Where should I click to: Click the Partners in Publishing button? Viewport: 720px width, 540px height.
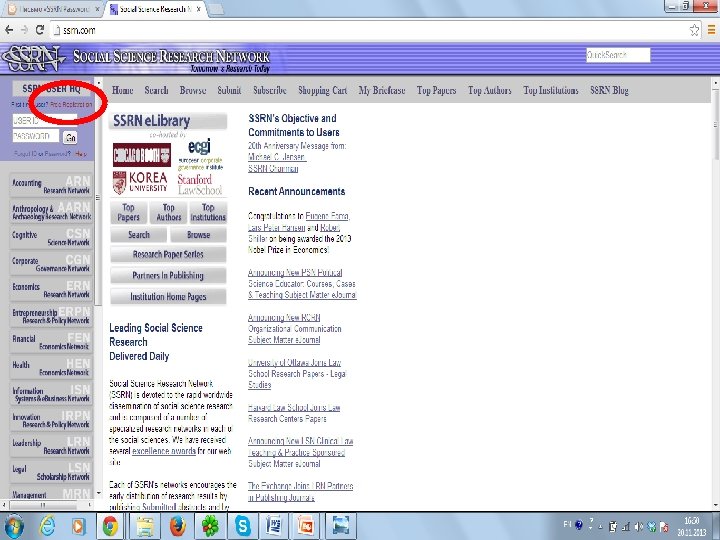[x=168, y=276]
